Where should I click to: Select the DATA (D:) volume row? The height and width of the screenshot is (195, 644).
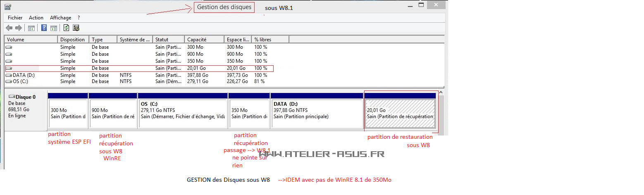coord(21,75)
